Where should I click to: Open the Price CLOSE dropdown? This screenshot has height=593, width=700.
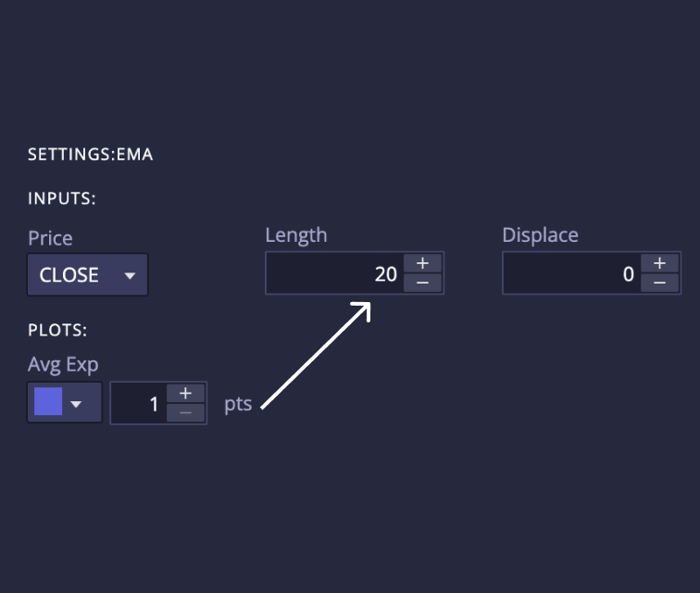[x=87, y=275]
